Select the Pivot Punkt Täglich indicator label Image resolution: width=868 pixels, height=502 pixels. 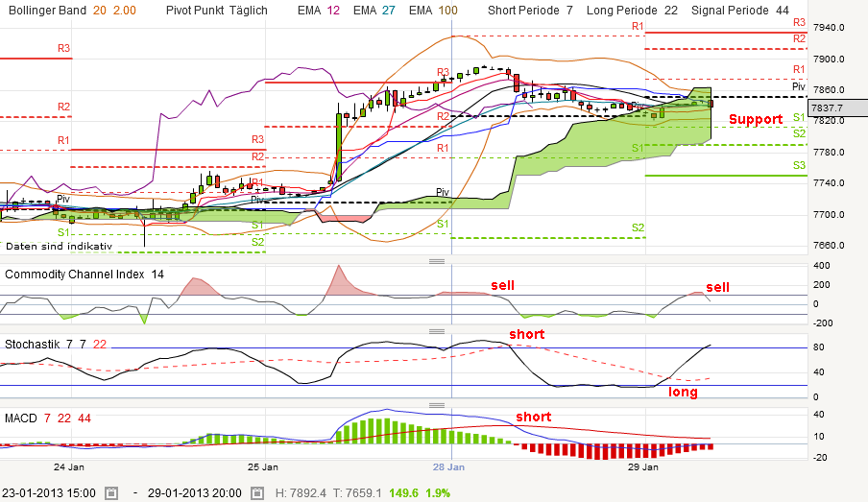tap(216, 10)
